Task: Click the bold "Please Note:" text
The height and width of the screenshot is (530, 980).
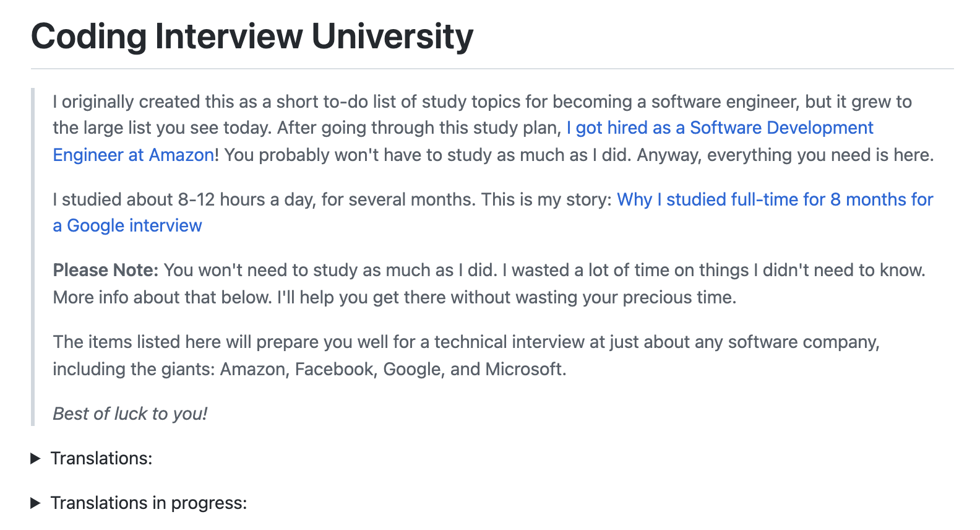Action: [106, 271]
